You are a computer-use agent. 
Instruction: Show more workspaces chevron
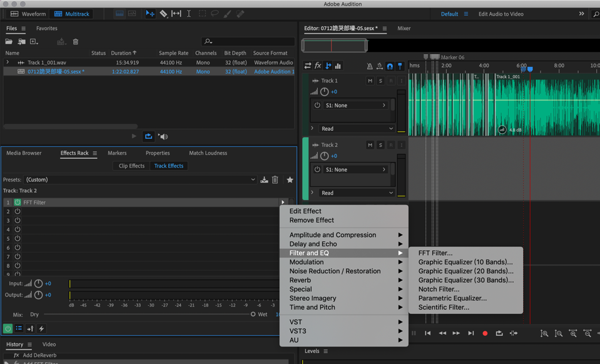coord(581,14)
